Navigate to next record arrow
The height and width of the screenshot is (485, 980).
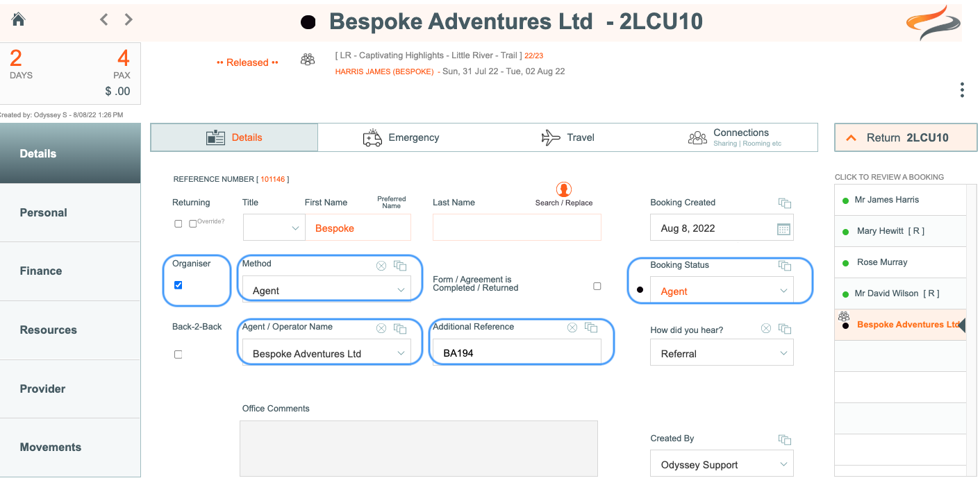click(128, 19)
